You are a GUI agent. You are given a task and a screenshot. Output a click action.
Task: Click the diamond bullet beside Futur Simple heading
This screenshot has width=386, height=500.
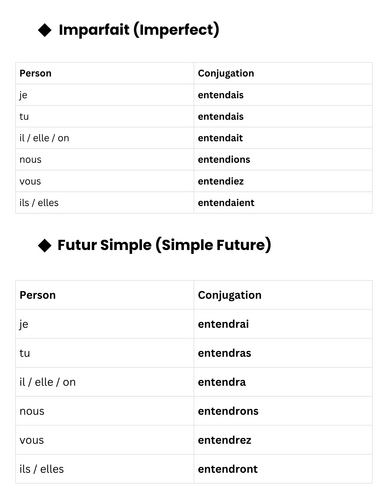click(x=45, y=245)
